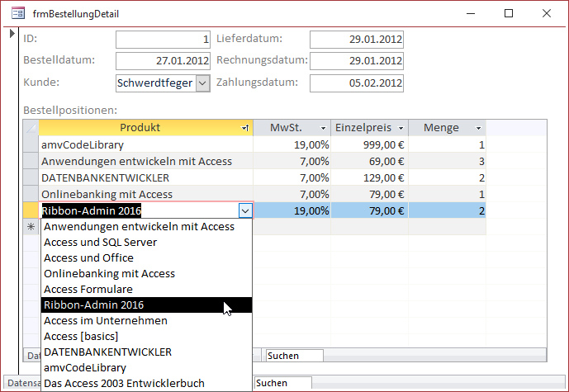The image size is (569, 392).
Task: Click the select-all corner of the subform datasheet
Action: pos(31,128)
